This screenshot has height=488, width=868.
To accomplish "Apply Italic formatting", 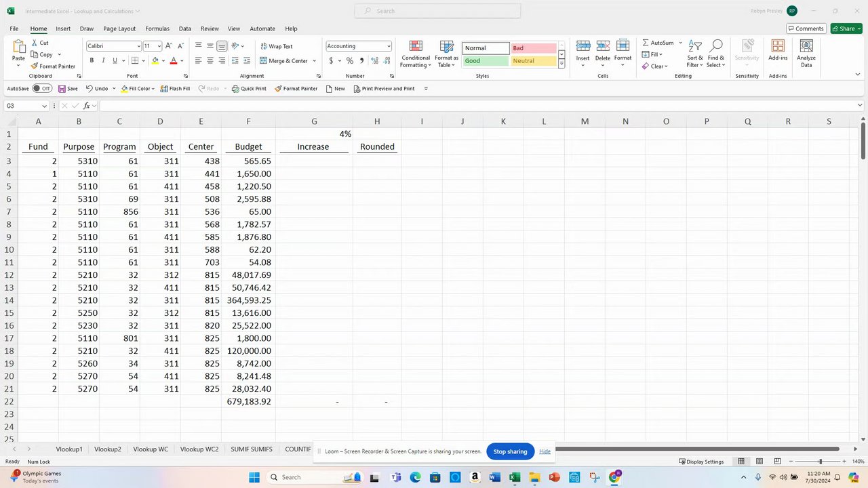I will click(x=103, y=60).
